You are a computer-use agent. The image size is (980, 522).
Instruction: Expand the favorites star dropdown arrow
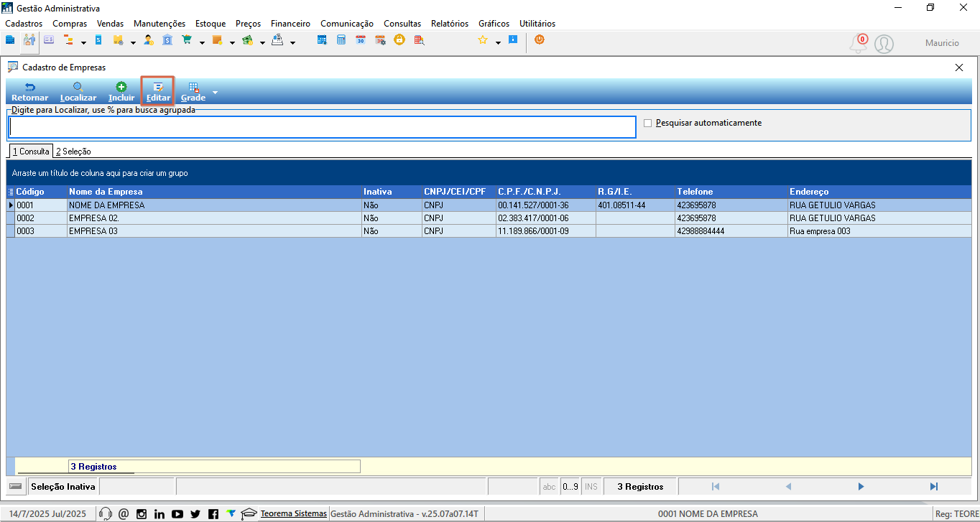[x=498, y=43]
